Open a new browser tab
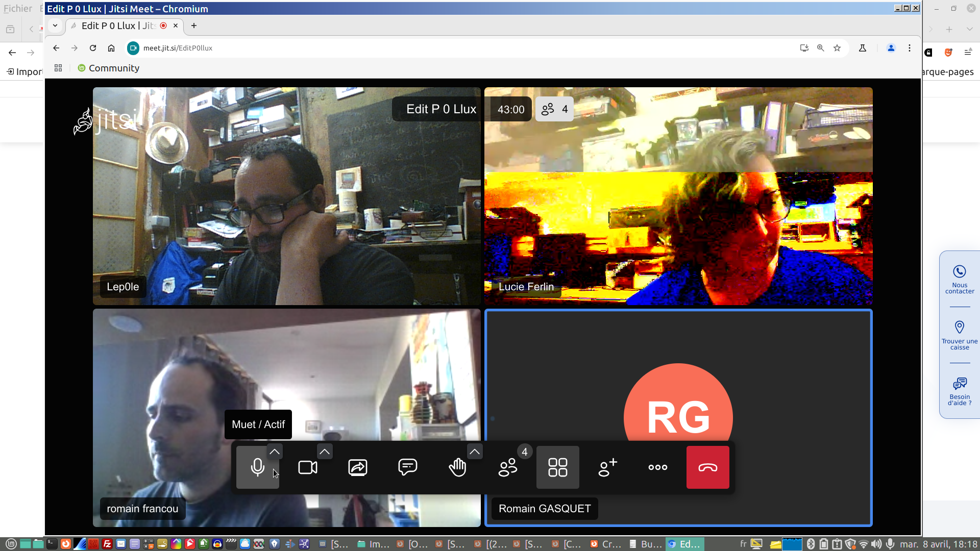This screenshot has width=980, height=551. [x=194, y=26]
